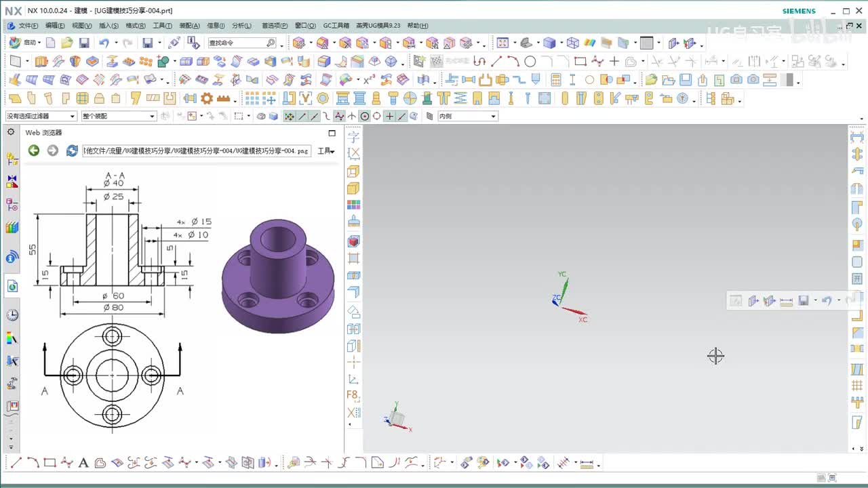Open the calculator icon in the toolbar
The width and height of the screenshot is (868, 488).
556,79
